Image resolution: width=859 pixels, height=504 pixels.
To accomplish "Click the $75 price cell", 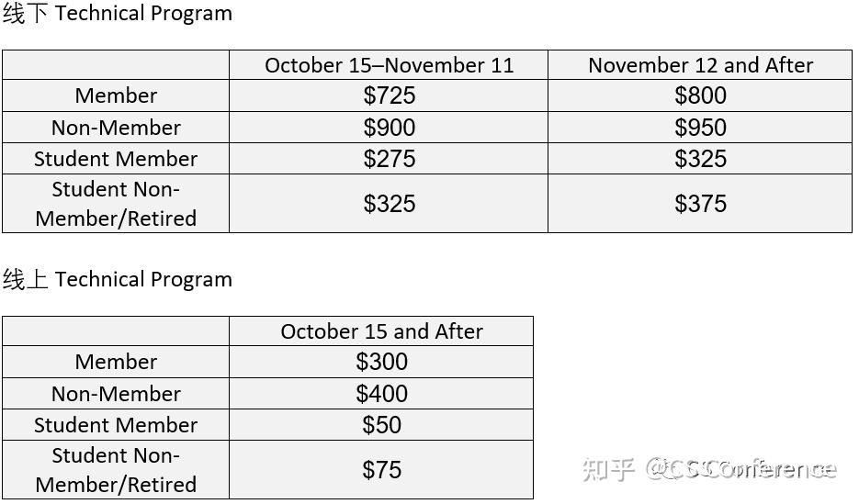I will coord(381,470).
